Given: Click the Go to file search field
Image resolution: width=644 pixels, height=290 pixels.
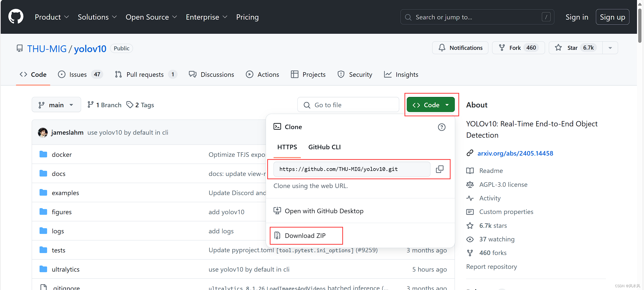Looking at the screenshot, I should [x=348, y=105].
